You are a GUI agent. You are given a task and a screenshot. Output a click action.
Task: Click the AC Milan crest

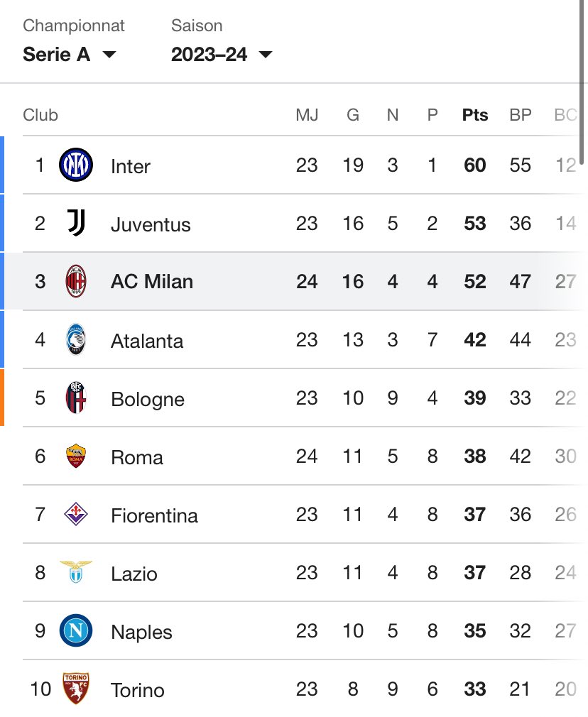(76, 281)
